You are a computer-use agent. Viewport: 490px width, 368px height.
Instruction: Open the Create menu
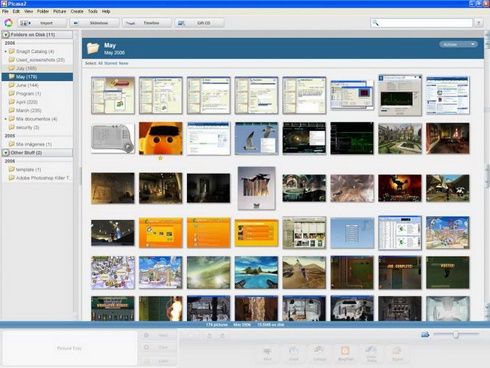point(77,11)
